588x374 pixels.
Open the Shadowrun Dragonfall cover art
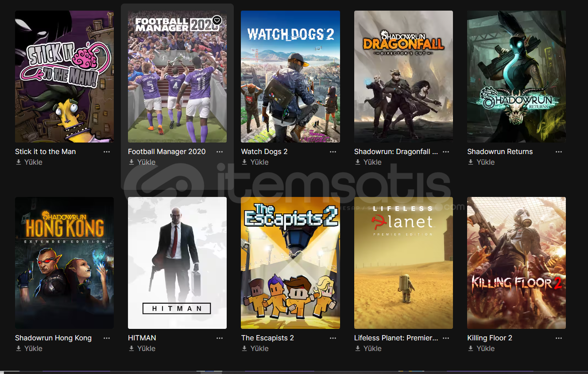[x=403, y=77]
